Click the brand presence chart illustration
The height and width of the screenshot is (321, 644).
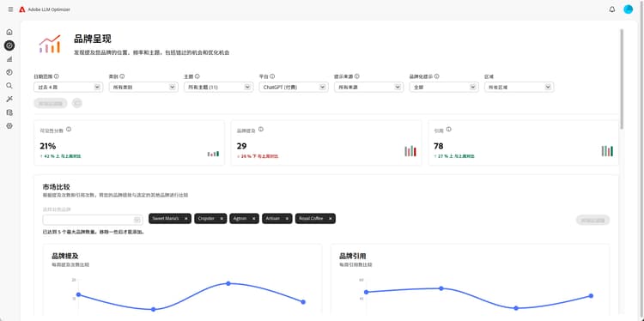point(50,44)
